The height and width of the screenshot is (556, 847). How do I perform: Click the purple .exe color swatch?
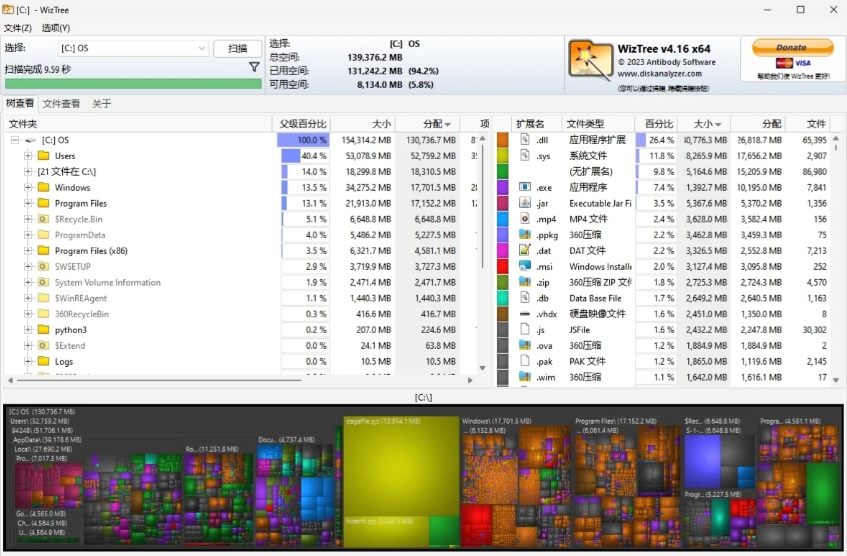click(502, 187)
